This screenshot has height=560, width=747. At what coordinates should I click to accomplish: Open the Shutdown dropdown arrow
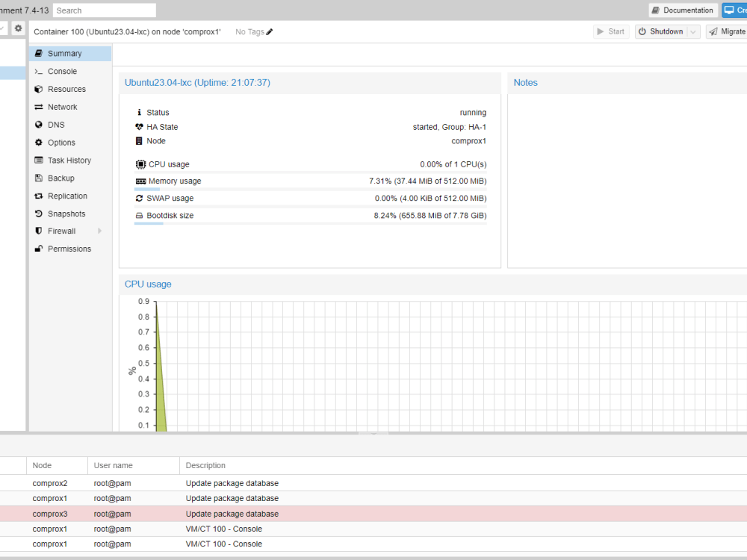[692, 31]
